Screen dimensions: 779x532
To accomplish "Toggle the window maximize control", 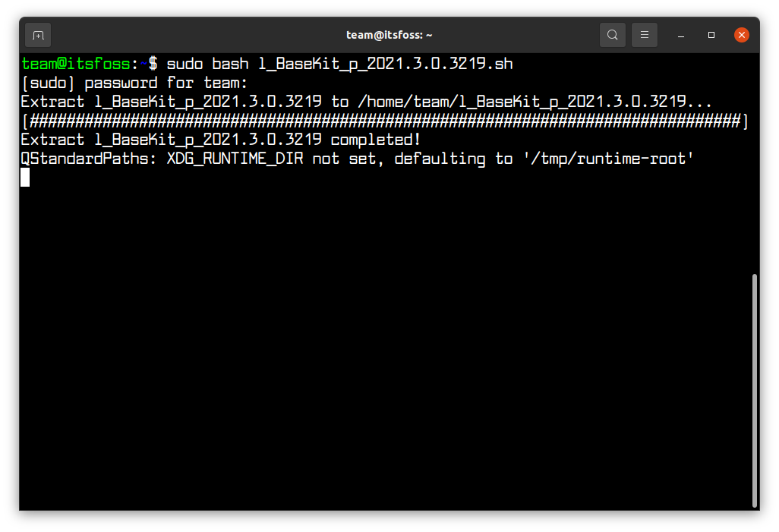I will click(x=711, y=35).
